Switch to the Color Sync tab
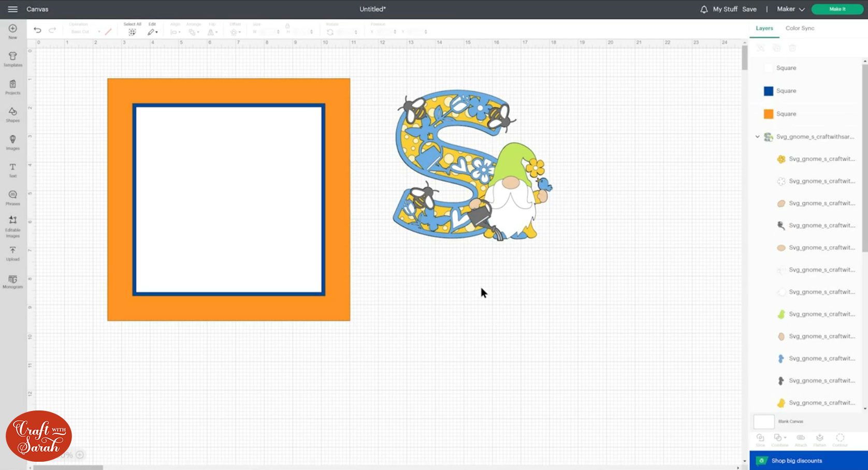This screenshot has width=868, height=470. point(800,28)
